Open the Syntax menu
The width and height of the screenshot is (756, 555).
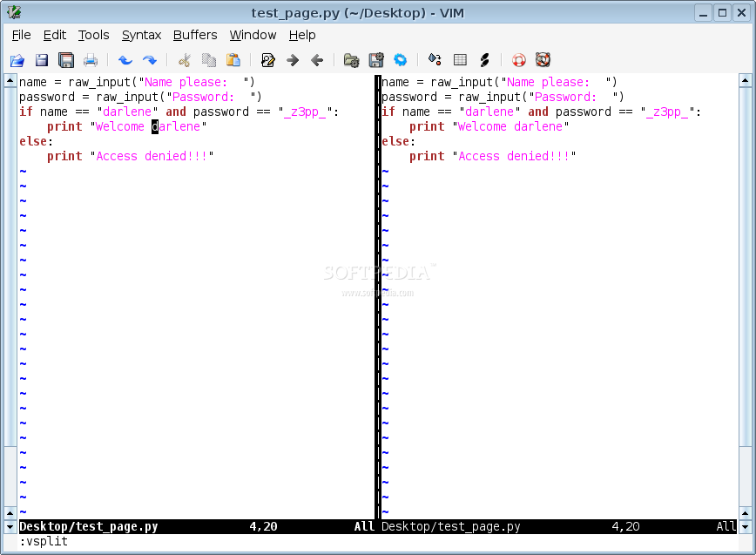[141, 35]
